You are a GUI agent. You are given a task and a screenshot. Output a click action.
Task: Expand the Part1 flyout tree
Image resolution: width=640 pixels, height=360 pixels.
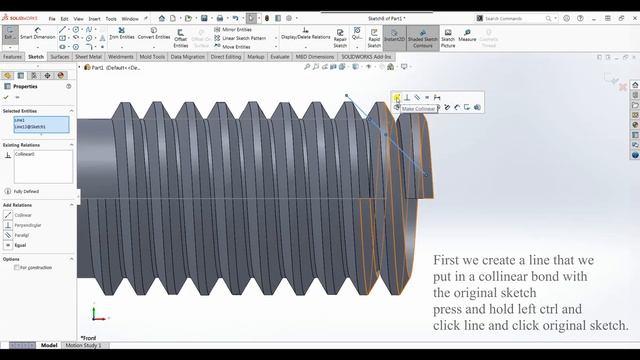80,67
